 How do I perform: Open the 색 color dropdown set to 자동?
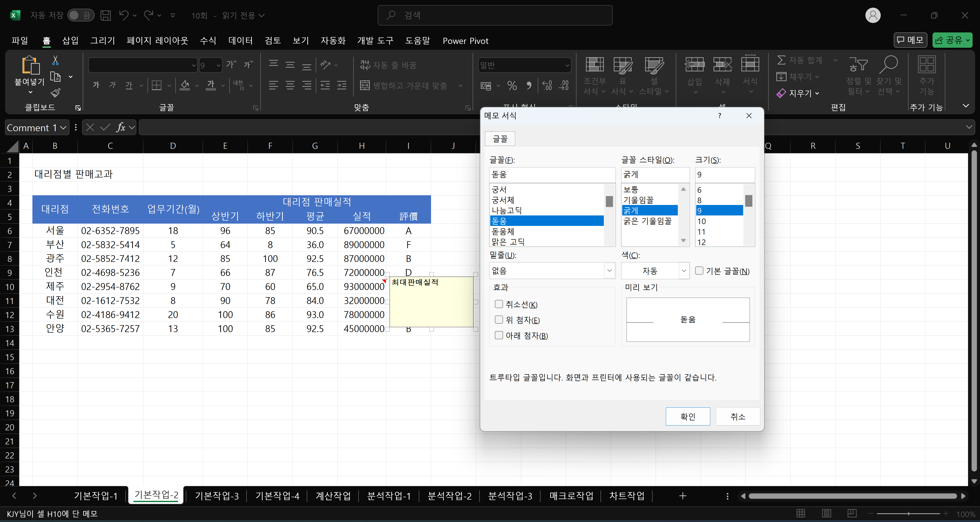click(x=684, y=271)
